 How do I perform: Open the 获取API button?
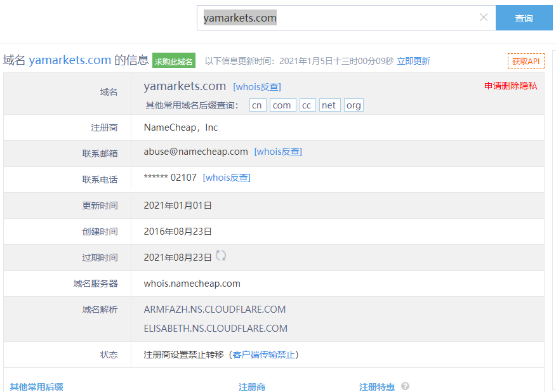click(x=526, y=61)
